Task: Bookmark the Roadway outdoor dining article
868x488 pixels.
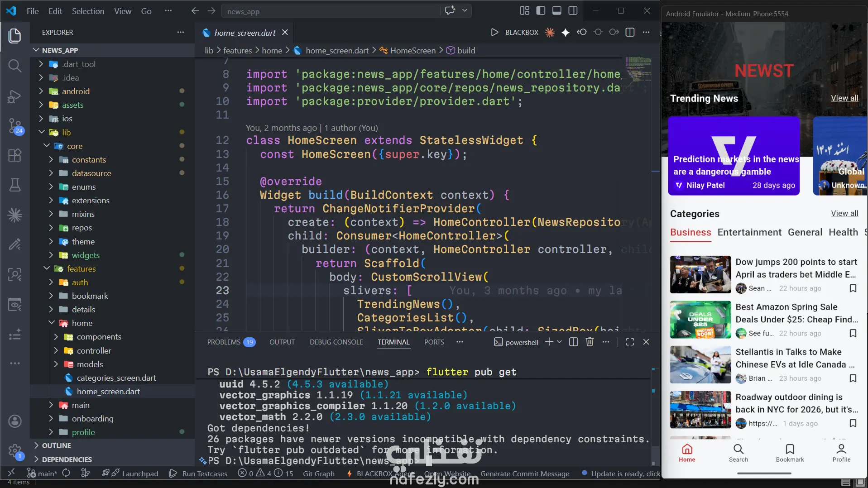Action: click(x=853, y=423)
